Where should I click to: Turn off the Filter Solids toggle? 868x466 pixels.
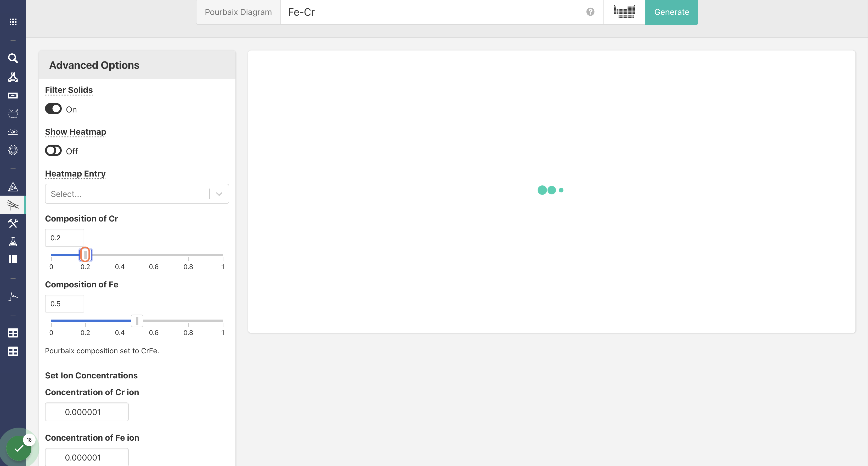53,109
